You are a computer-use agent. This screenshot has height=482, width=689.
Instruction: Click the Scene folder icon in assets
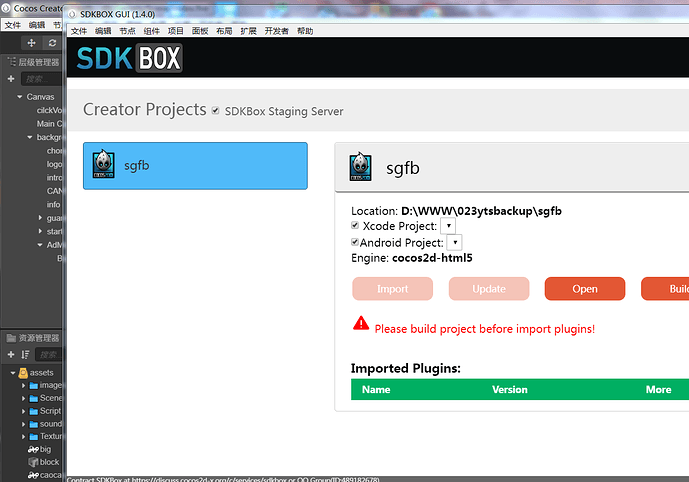point(33,399)
